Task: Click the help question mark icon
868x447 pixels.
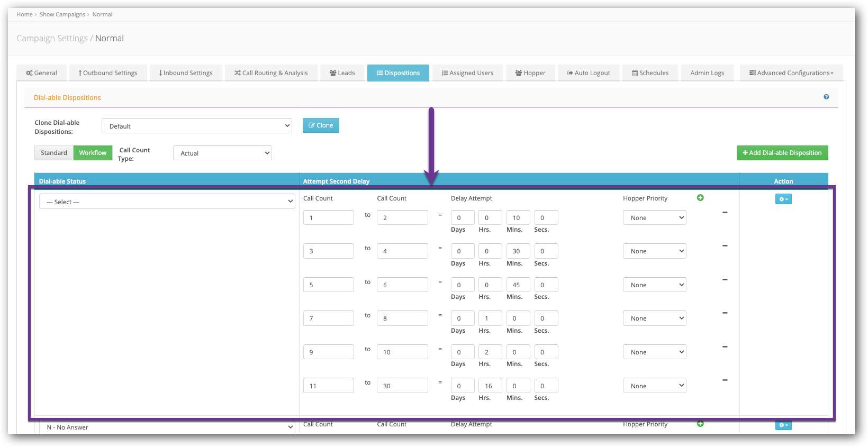Action: [826, 97]
